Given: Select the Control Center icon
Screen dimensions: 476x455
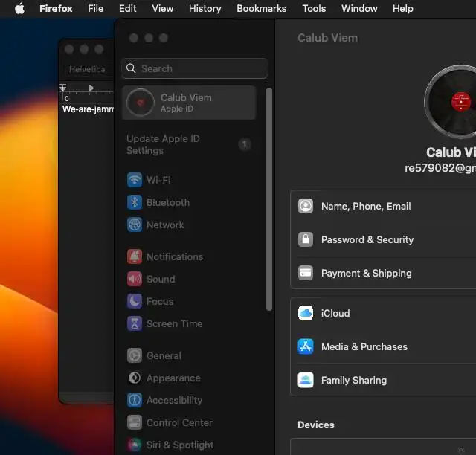Looking at the screenshot, I should [135, 422].
